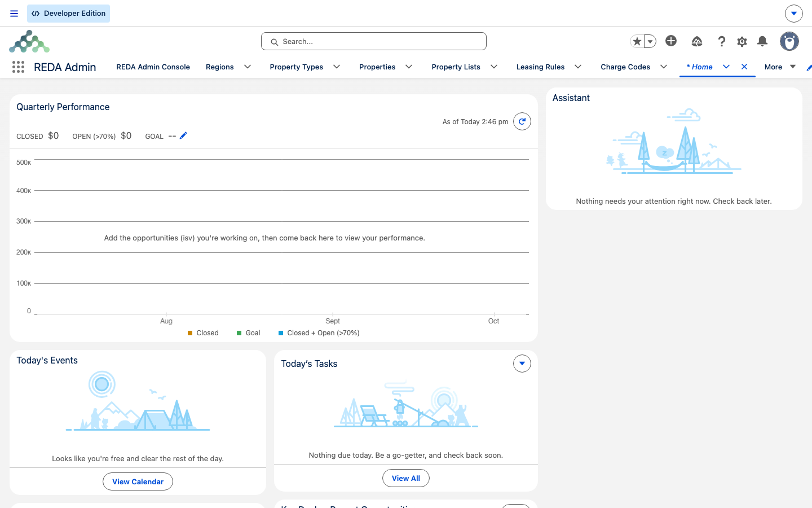Edit the quarterly goal pencil icon
The width and height of the screenshot is (812, 508).
[x=183, y=135]
